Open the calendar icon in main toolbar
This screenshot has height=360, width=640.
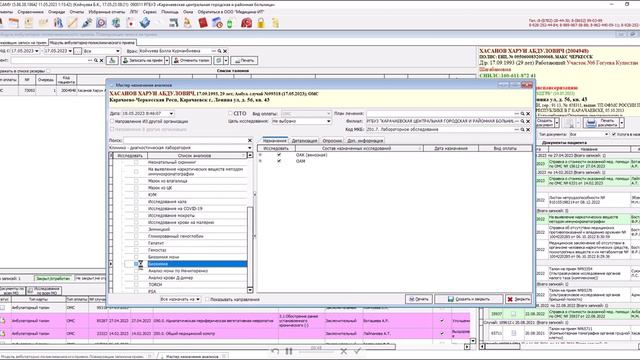coord(14,23)
